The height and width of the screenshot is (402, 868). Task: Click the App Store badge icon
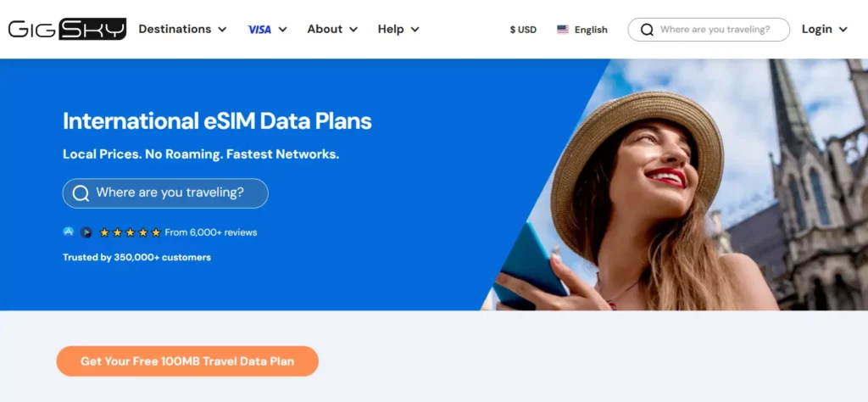pyautogui.click(x=69, y=232)
